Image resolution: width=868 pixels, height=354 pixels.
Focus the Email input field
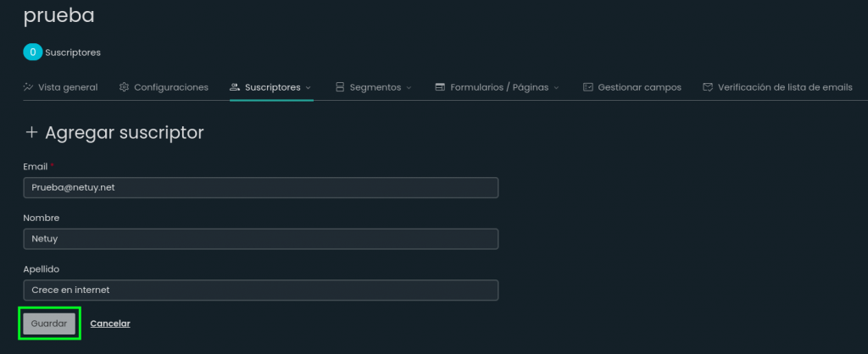tap(261, 187)
